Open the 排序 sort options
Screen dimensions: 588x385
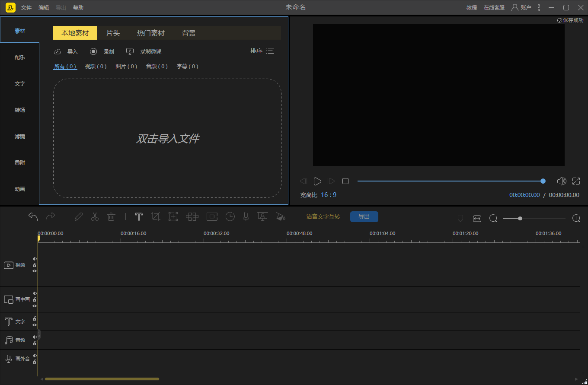(x=262, y=51)
